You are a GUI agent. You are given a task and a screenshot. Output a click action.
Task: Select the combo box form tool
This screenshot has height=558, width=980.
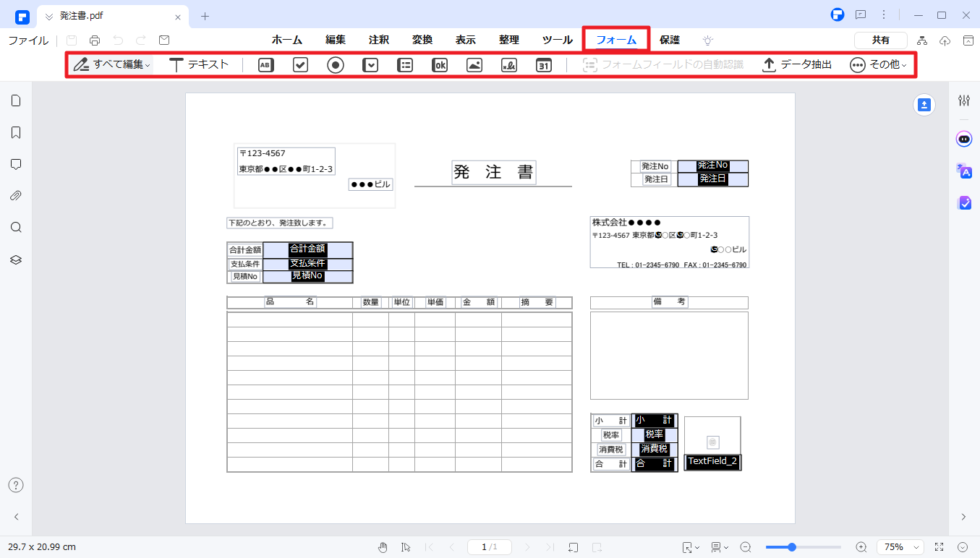coord(370,65)
